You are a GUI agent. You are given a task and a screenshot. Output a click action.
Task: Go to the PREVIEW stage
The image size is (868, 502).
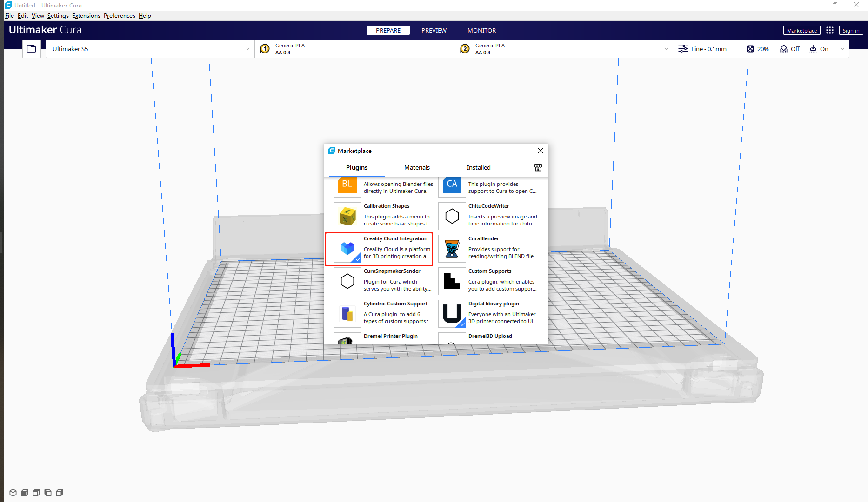click(x=434, y=30)
